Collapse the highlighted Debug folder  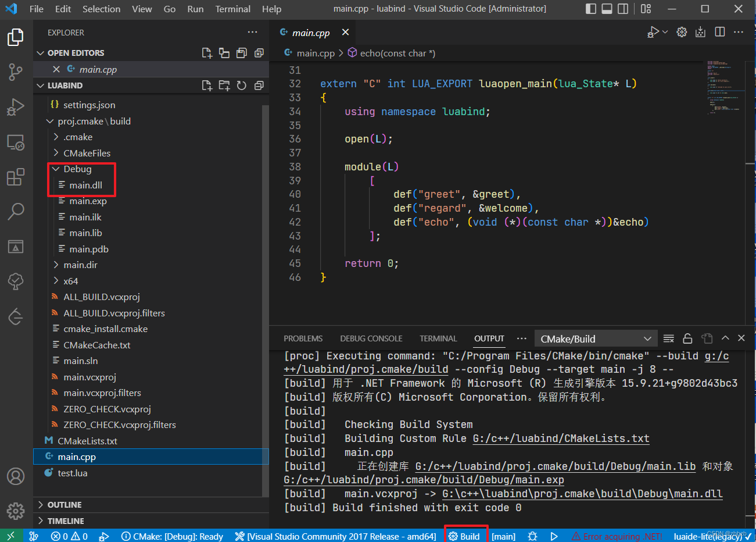coord(56,169)
